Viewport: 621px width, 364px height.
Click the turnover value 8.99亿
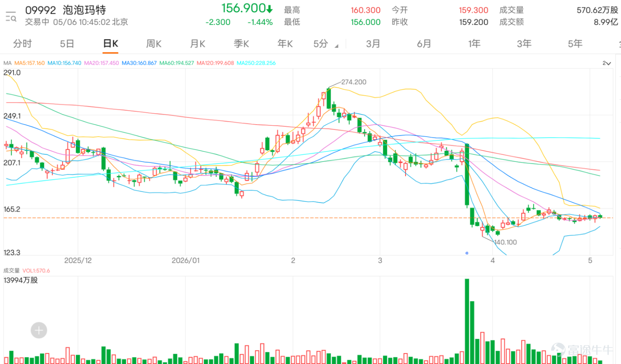click(x=606, y=22)
